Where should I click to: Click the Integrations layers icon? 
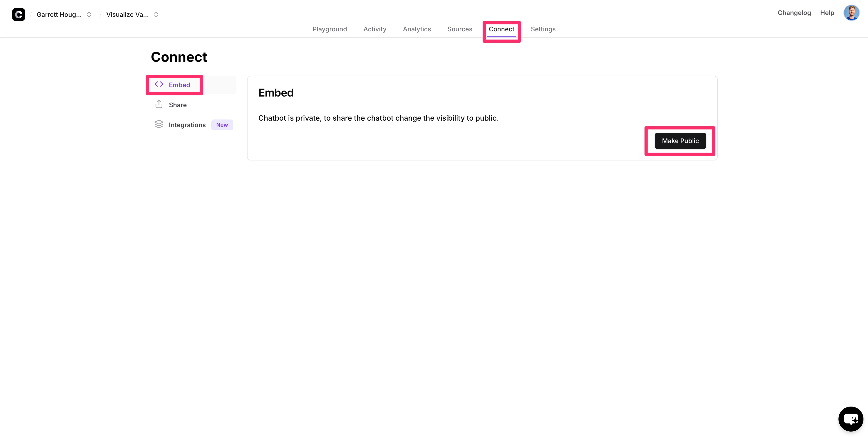pos(159,124)
